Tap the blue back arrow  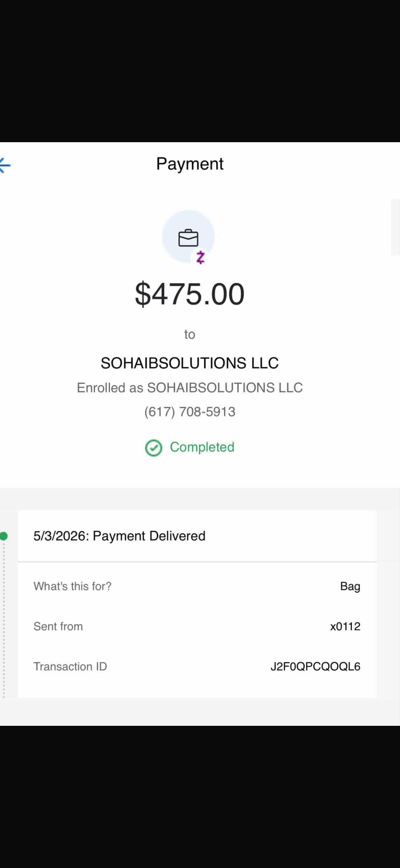[5, 165]
